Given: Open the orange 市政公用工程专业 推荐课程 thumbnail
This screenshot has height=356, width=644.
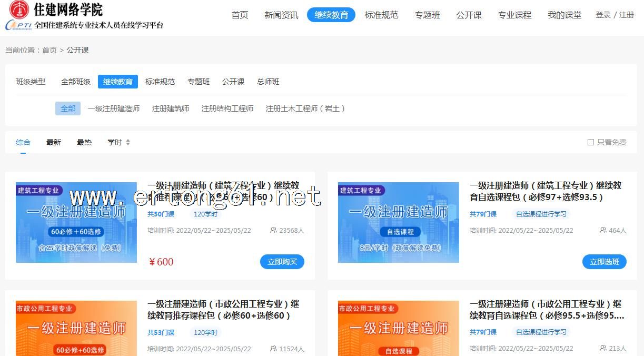Looking at the screenshot, I should pyautogui.click(x=76, y=328).
